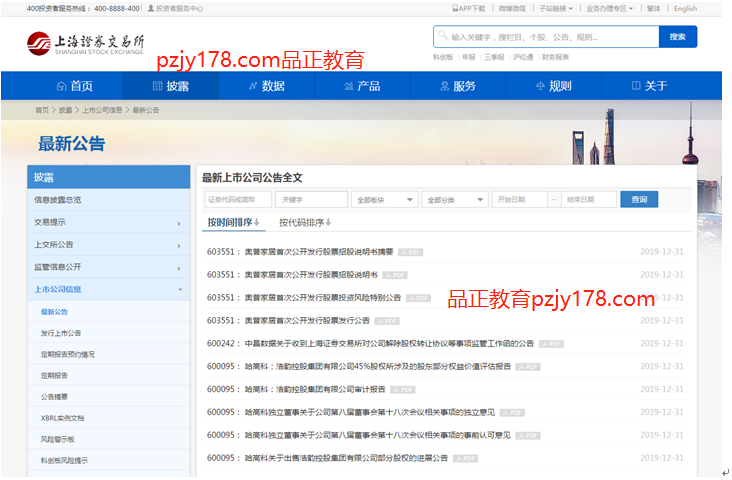Open the 全部分类 dropdown

(455, 200)
